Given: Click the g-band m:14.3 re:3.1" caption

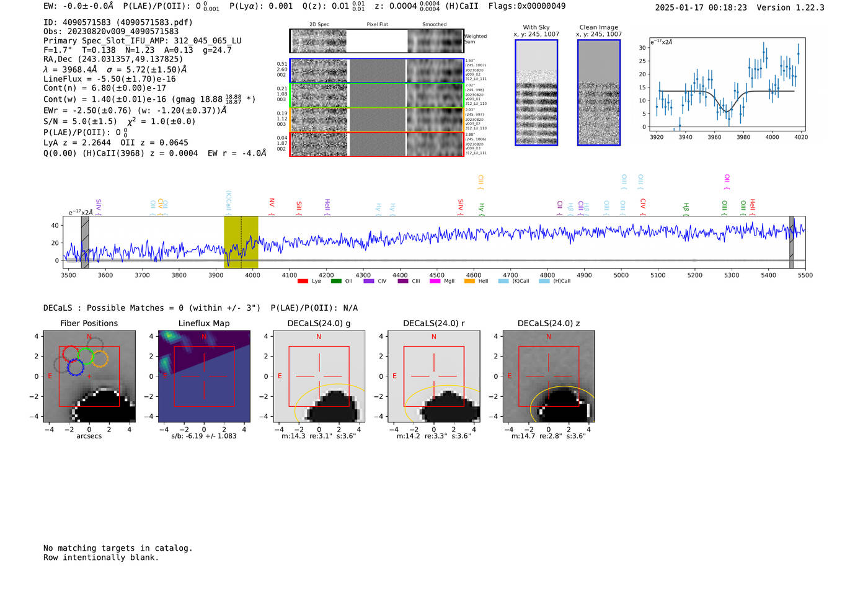Looking at the screenshot, I should click(x=319, y=436).
